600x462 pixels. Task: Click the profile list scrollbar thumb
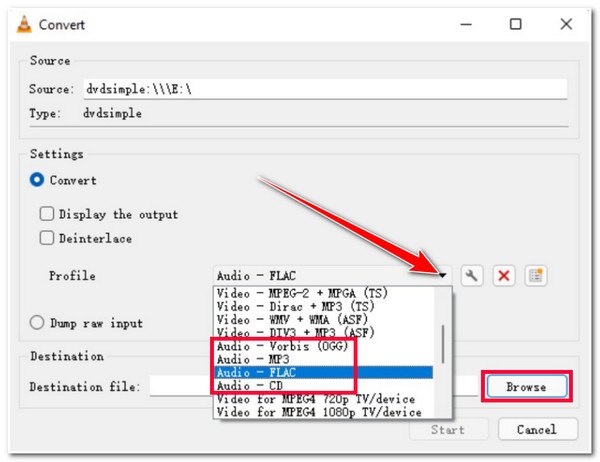[443, 344]
